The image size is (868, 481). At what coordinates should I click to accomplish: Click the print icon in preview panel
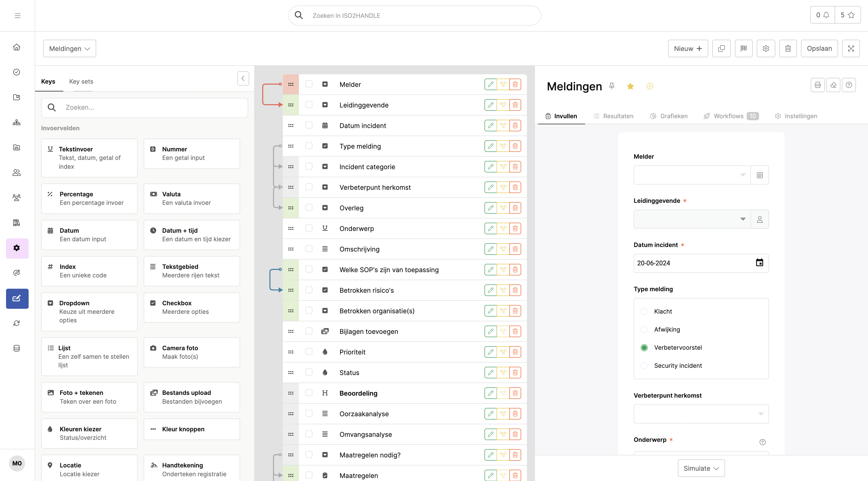pos(818,85)
